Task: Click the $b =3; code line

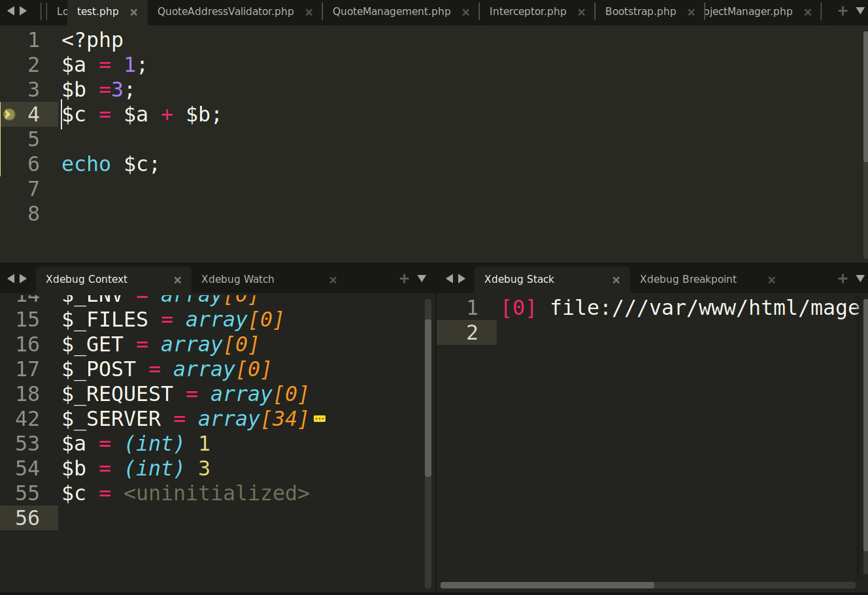Action: [x=98, y=89]
